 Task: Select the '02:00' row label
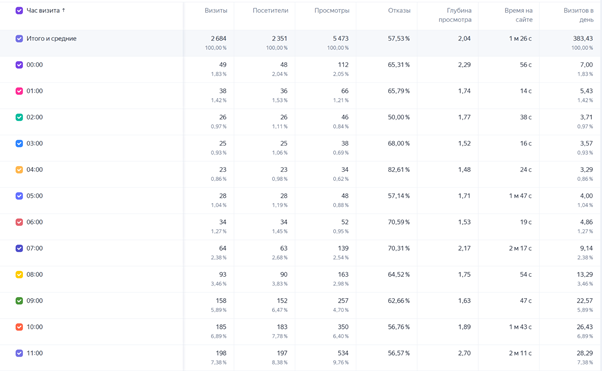(35, 117)
